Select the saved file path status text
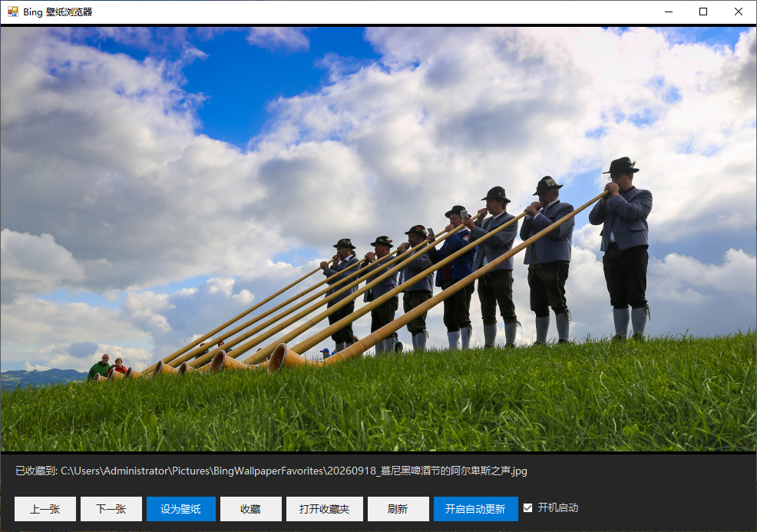The height and width of the screenshot is (532, 757). point(271,471)
